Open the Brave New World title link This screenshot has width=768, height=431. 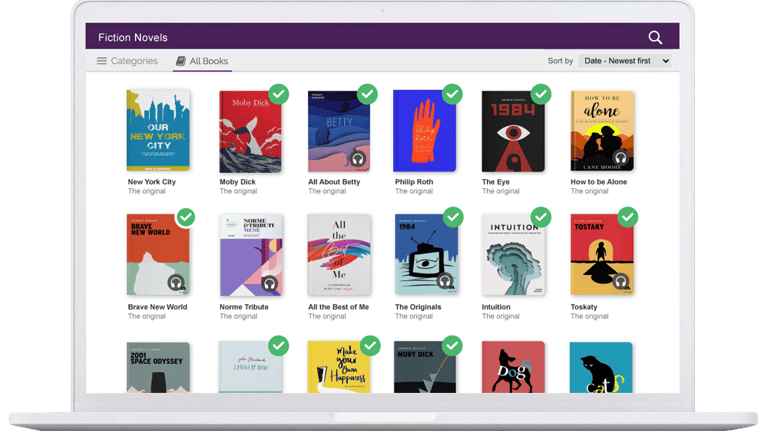click(x=157, y=307)
